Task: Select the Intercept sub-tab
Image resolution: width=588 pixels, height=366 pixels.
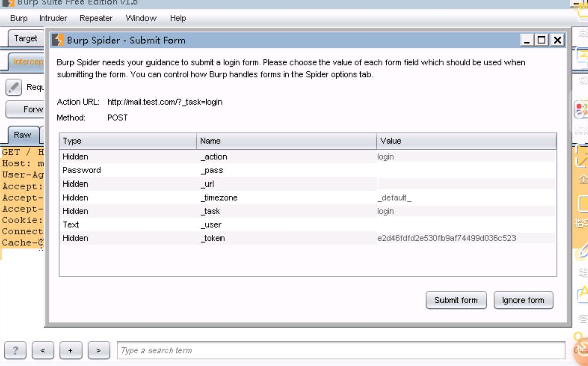Action: pyautogui.click(x=26, y=62)
